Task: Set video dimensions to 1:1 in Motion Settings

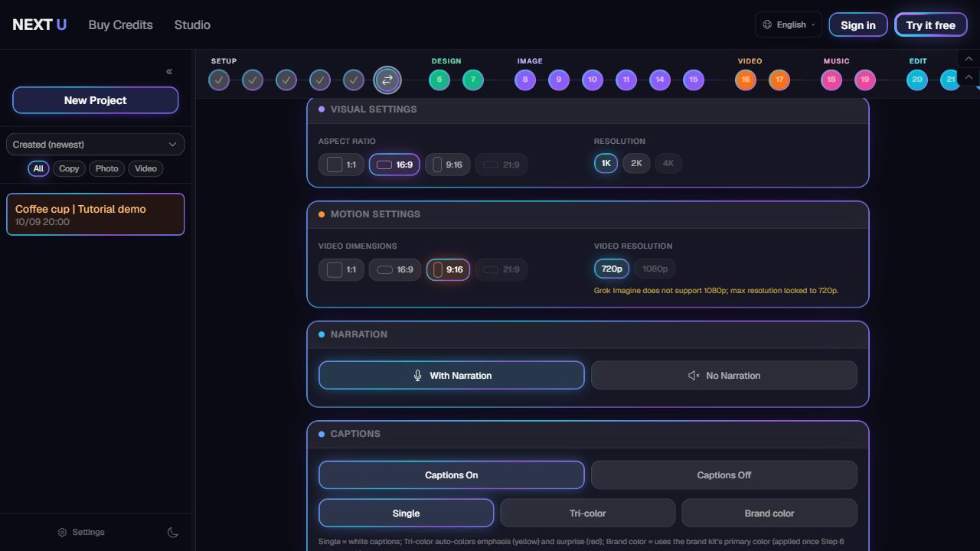Action: (341, 269)
